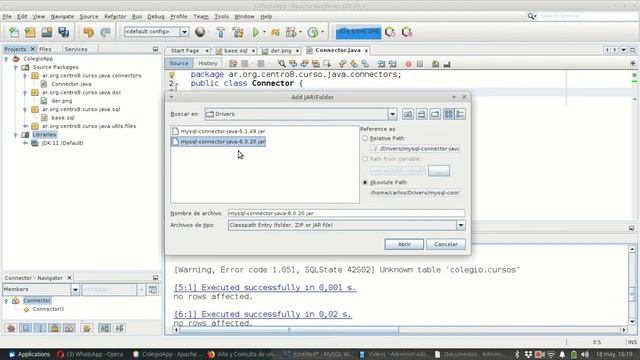Click the Save All toolbar icon
Screen dimensions: 640x360
[64, 32]
